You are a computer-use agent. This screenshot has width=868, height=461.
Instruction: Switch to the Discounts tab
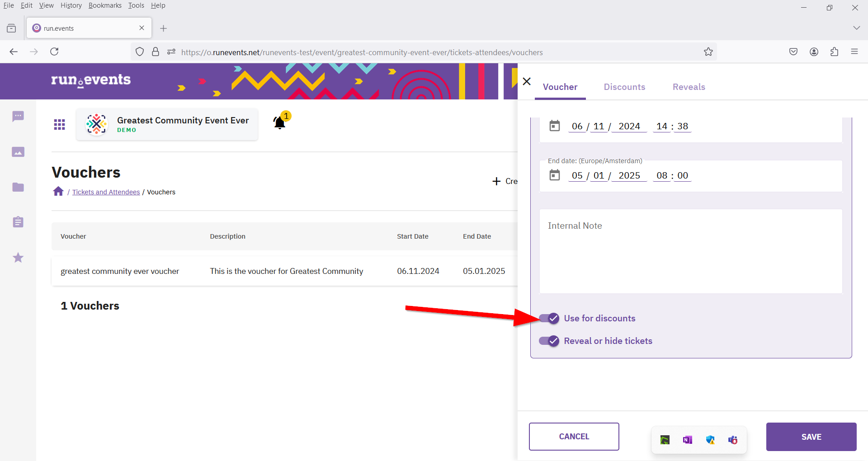pyautogui.click(x=624, y=87)
